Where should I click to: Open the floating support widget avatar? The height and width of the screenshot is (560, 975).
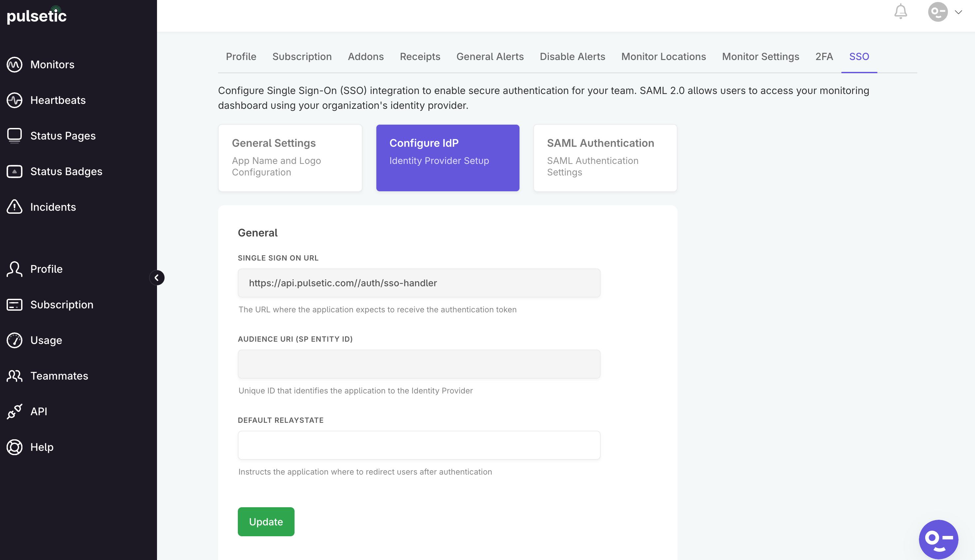pos(938,539)
